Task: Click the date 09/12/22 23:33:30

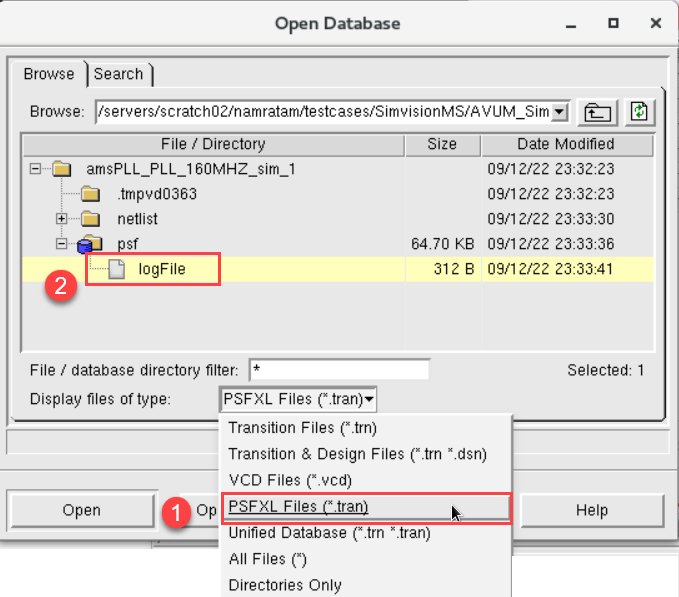Action: click(x=550, y=219)
